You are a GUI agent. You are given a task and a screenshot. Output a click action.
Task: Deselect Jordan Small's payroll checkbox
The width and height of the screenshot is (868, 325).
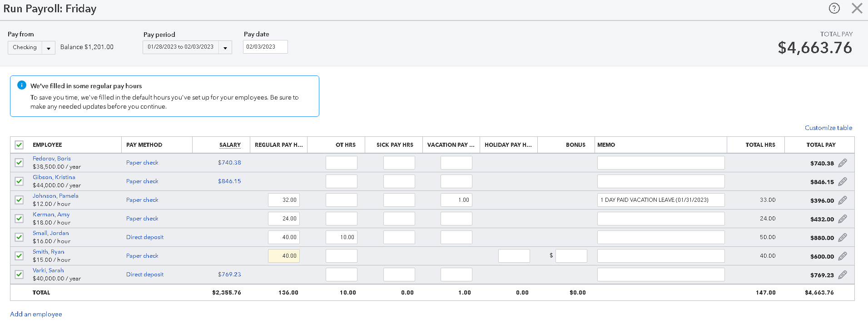[19, 237]
